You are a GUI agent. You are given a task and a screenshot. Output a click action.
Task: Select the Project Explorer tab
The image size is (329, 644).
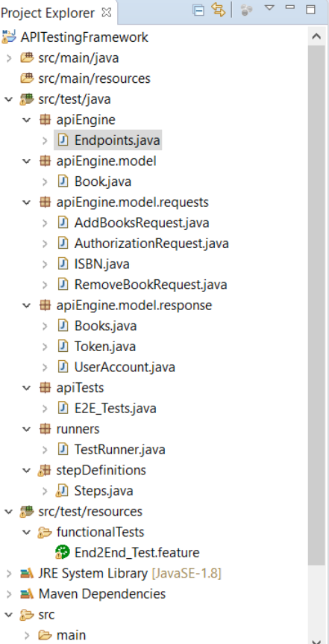[x=48, y=13]
